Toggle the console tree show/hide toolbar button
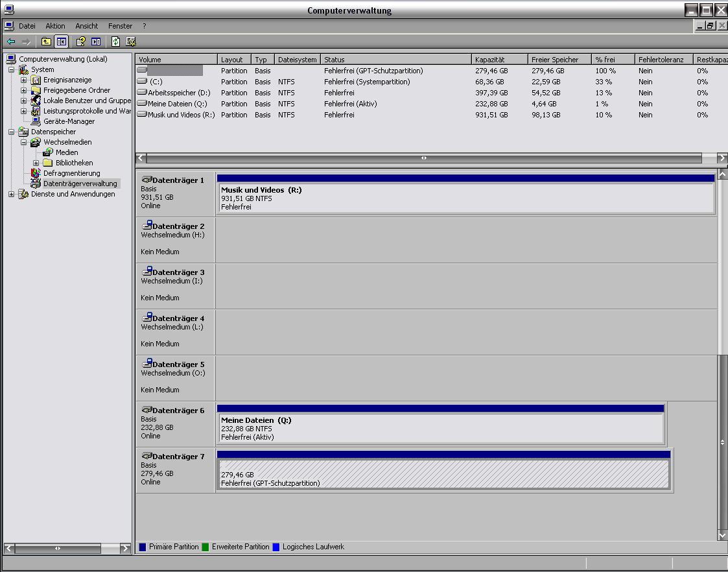The height and width of the screenshot is (572, 728). pos(61,42)
